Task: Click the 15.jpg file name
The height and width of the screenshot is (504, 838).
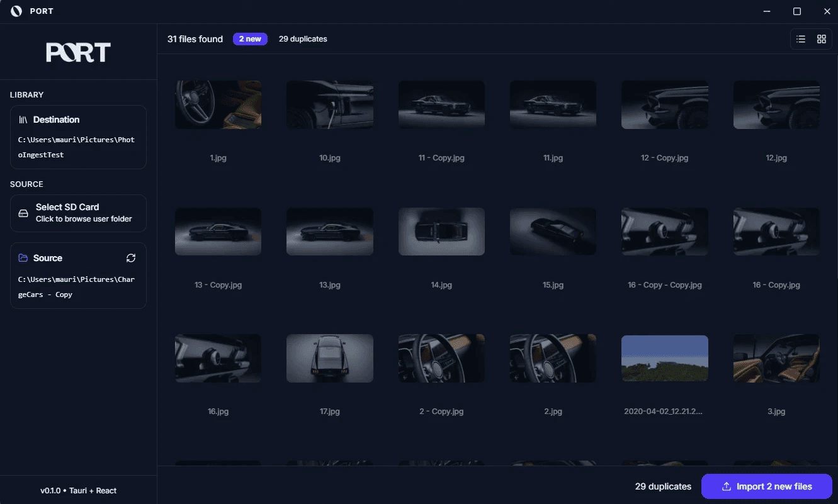Action: pyautogui.click(x=553, y=285)
